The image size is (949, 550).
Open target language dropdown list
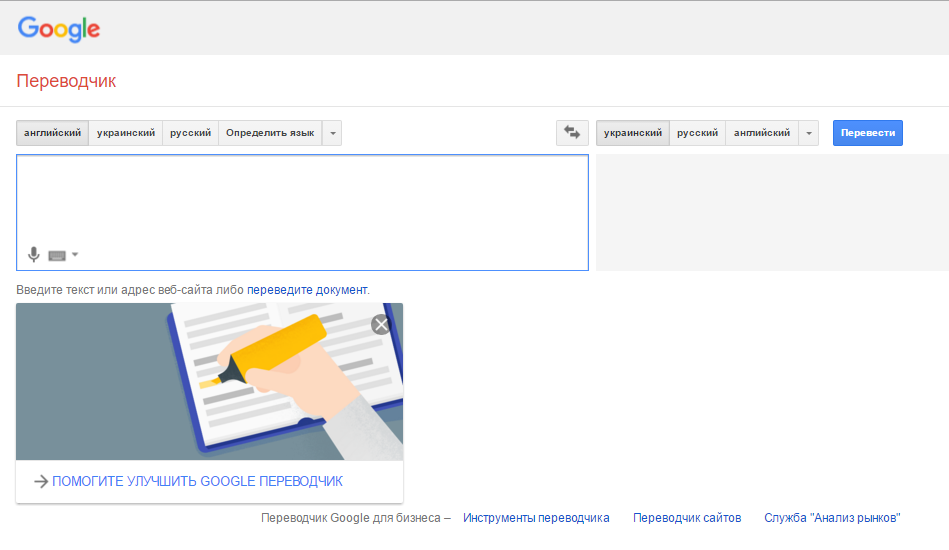click(809, 133)
